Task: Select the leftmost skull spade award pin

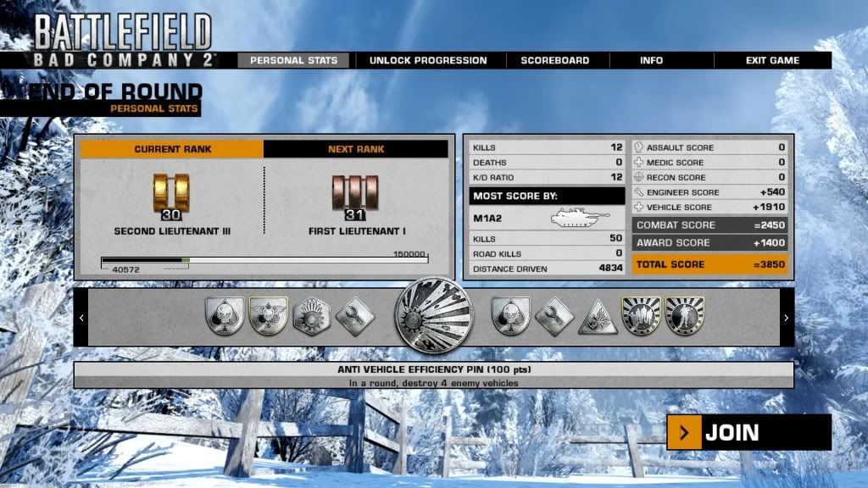Action: pos(225,317)
